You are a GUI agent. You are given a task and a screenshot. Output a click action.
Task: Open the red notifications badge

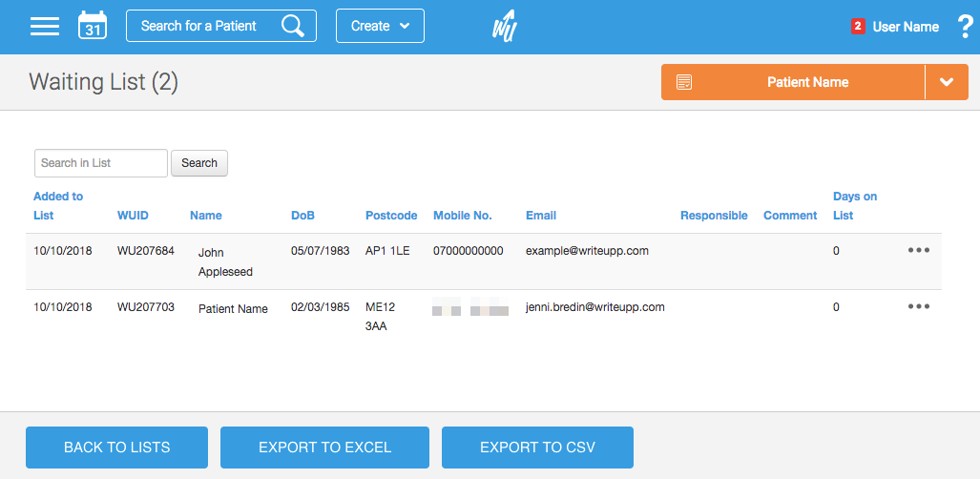[x=858, y=27]
